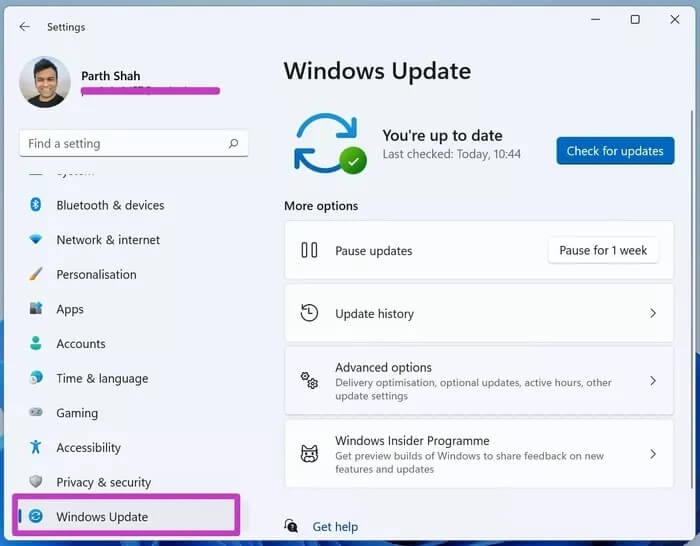The height and width of the screenshot is (546, 700).
Task: Click the Windows Insider cat icon
Action: pyautogui.click(x=309, y=454)
